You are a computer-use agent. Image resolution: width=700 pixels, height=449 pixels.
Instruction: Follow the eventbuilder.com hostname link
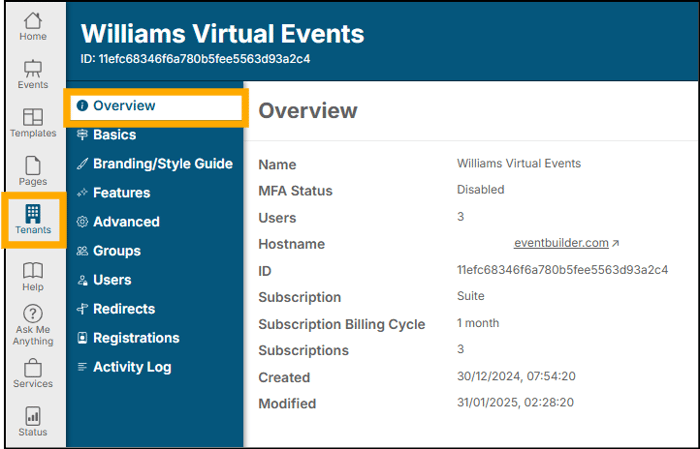click(x=561, y=243)
